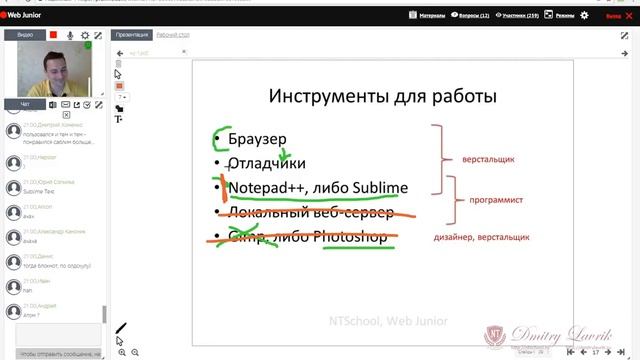Open Режимы layout menu
Viewport: 640px width, 360px height.
(559, 15)
